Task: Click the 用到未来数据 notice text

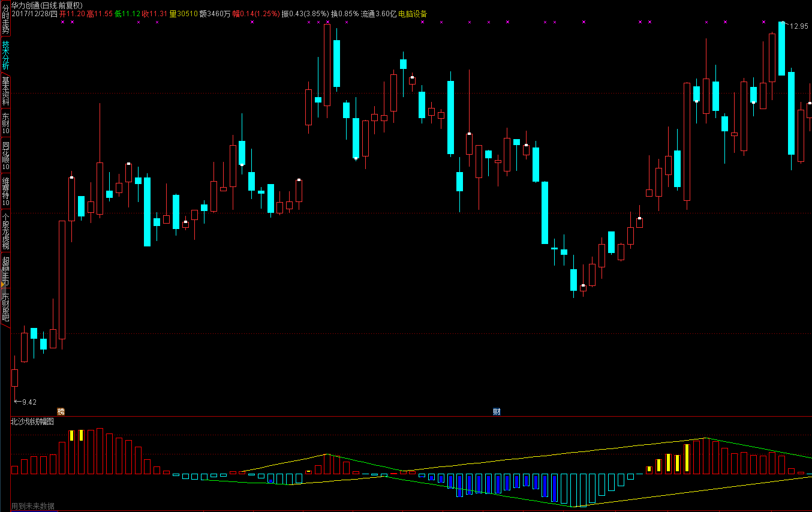Action: pyautogui.click(x=33, y=507)
